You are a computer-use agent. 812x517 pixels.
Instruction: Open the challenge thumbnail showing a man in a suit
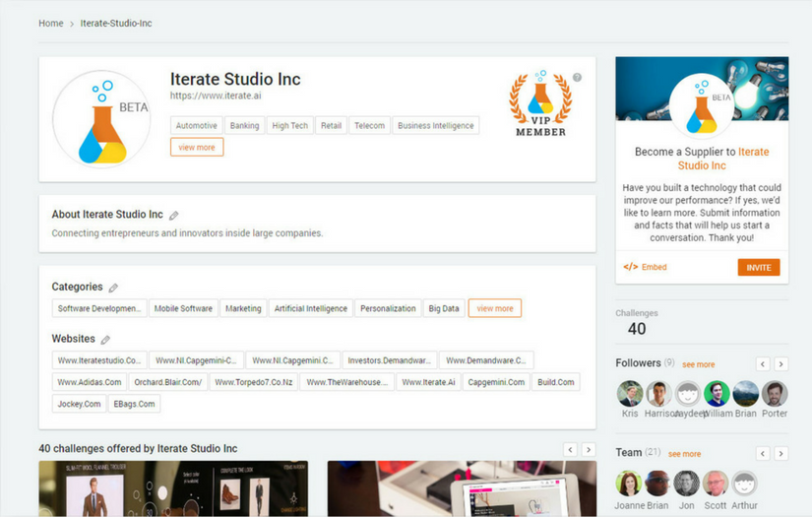(173, 488)
